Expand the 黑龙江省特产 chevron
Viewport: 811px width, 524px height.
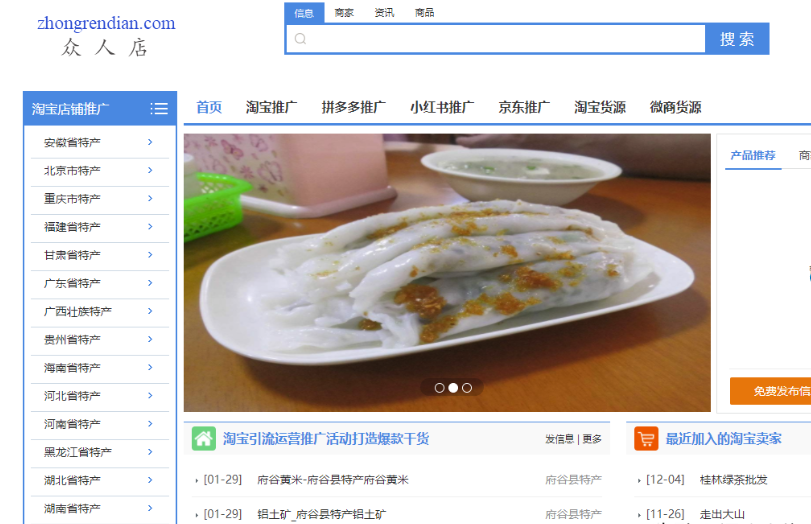pyautogui.click(x=150, y=452)
